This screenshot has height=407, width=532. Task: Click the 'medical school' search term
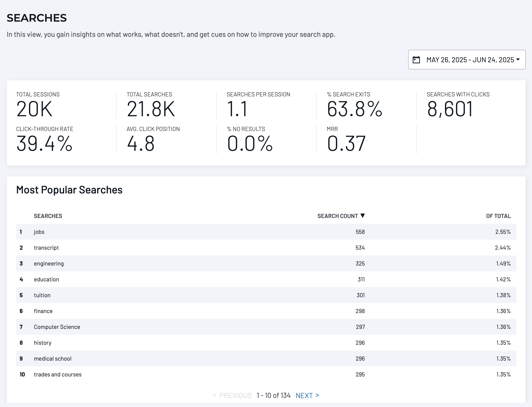pos(53,358)
